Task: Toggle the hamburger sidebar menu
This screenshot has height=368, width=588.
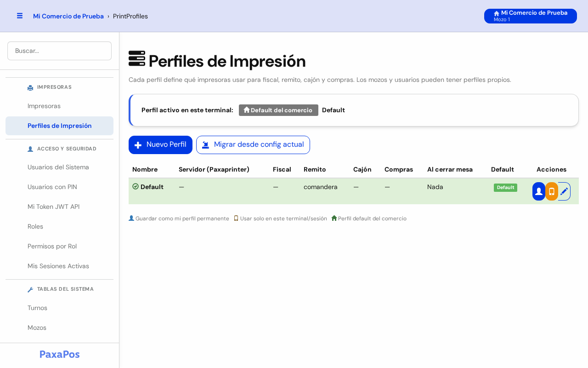Action: [20, 16]
